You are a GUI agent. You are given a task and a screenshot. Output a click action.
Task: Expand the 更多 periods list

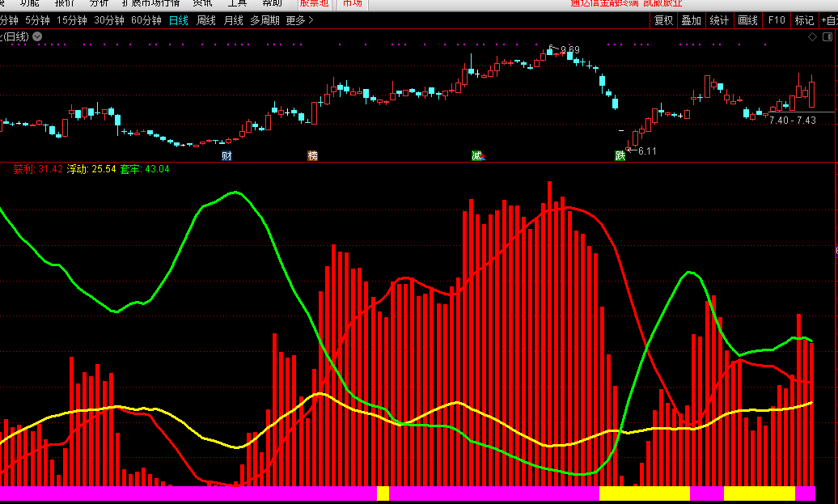point(299,20)
